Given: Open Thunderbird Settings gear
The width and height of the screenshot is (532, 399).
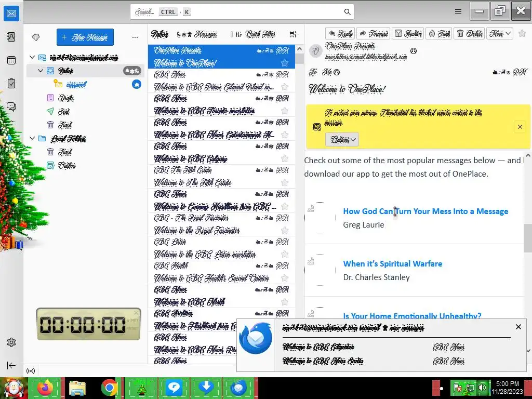Looking at the screenshot, I should click(x=11, y=342).
